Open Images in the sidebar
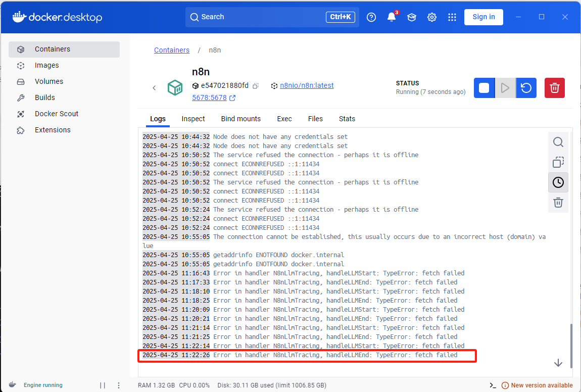The height and width of the screenshot is (392, 581). [x=64, y=65]
